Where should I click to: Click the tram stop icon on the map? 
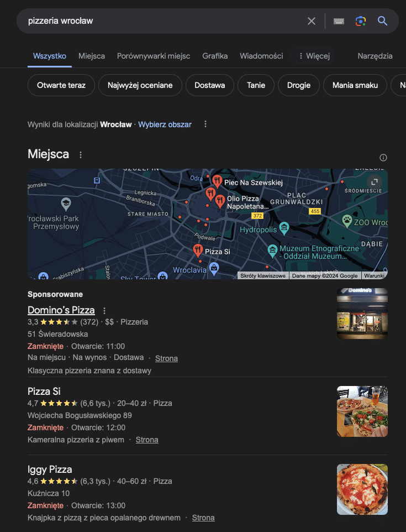pyautogui.click(x=97, y=180)
